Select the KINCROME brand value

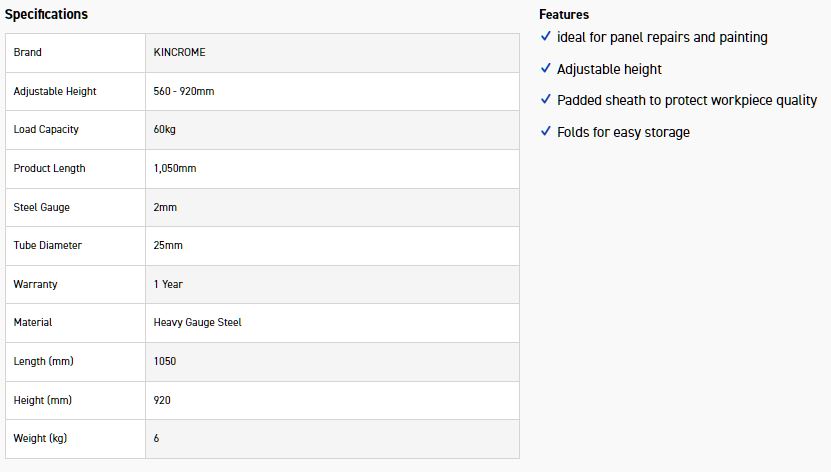(179, 52)
